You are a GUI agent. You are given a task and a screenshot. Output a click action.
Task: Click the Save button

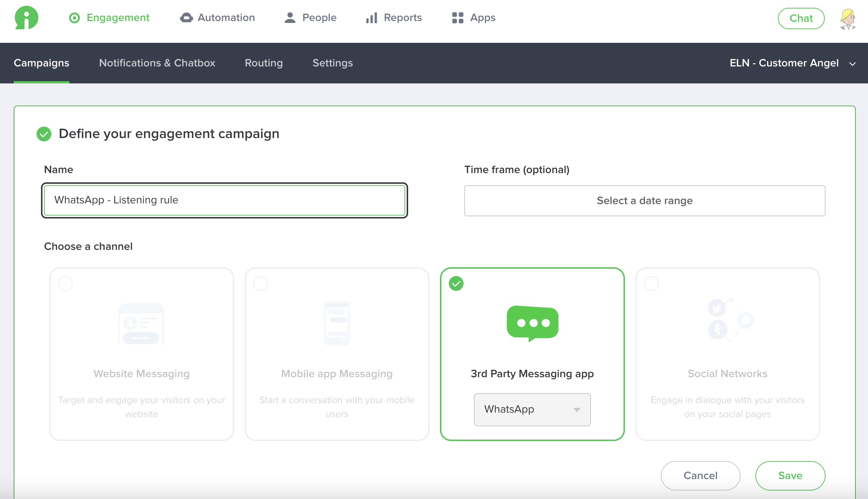pyautogui.click(x=790, y=475)
